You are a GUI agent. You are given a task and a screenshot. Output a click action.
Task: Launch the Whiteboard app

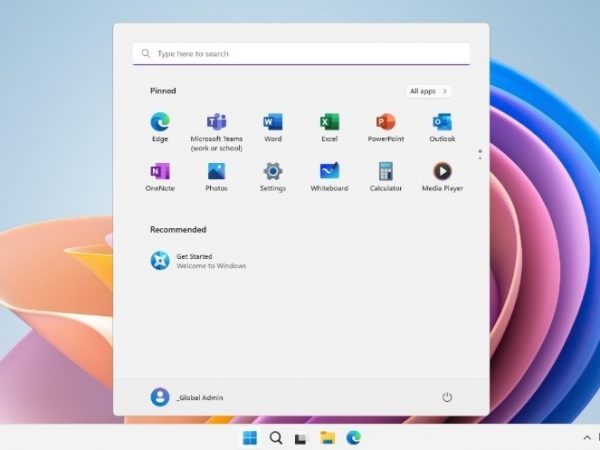coord(329,177)
